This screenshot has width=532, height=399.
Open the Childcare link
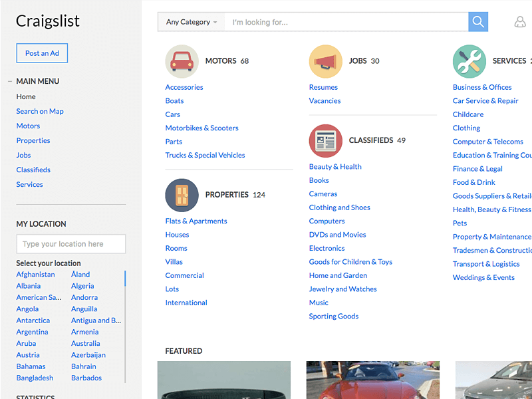468,114
